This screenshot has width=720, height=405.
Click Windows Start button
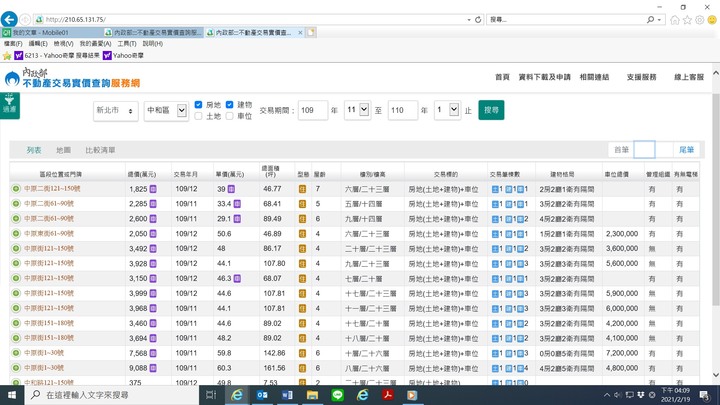pyautogui.click(x=12, y=395)
